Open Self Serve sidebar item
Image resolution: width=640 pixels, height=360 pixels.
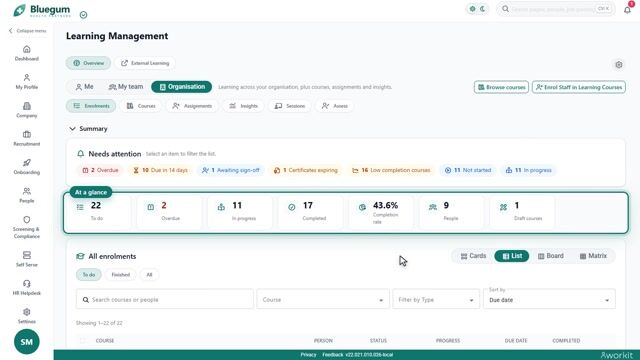click(27, 259)
